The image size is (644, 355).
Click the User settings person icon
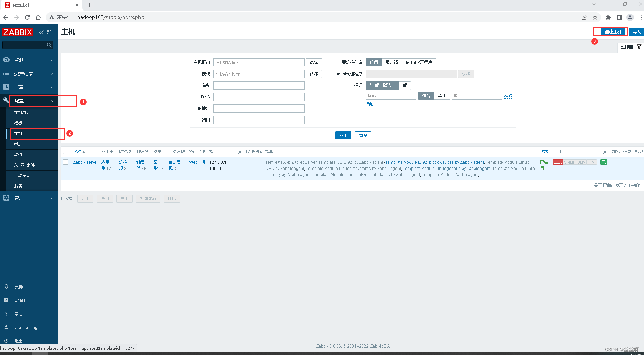[x=6, y=327]
